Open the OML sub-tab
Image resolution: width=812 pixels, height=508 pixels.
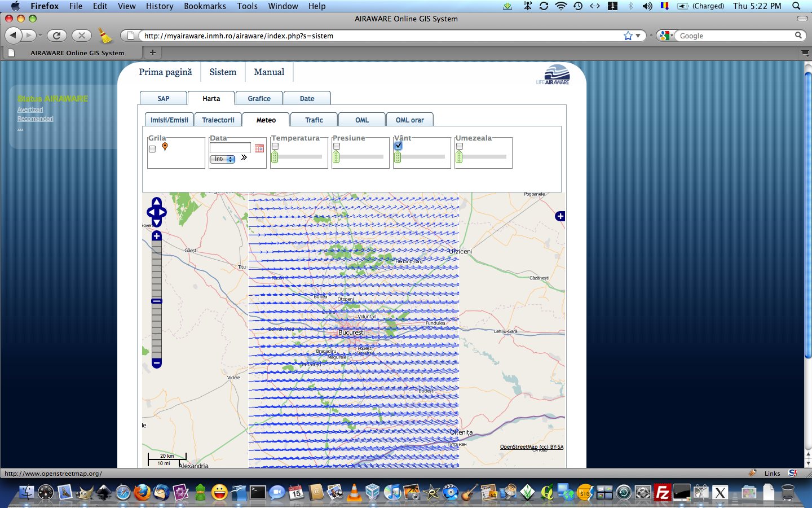tap(362, 120)
